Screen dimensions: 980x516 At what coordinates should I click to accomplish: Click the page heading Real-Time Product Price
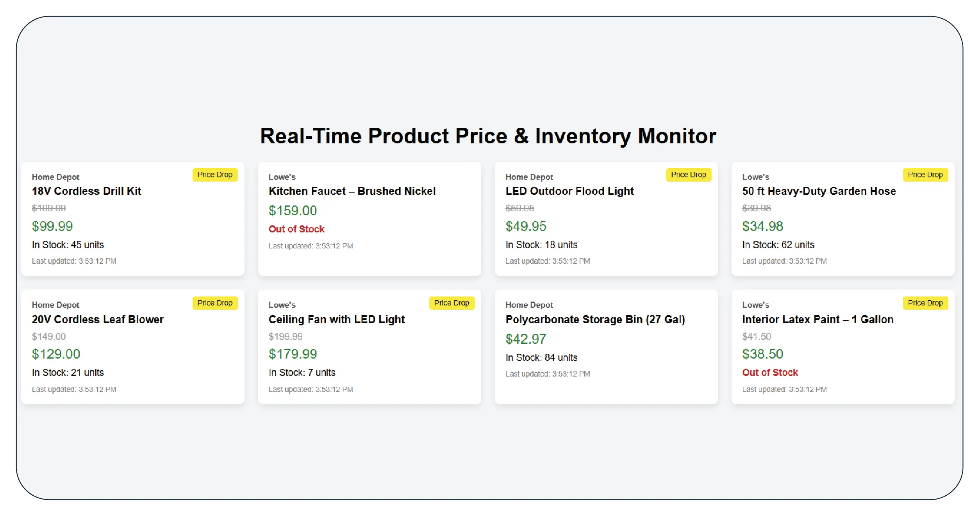click(488, 136)
